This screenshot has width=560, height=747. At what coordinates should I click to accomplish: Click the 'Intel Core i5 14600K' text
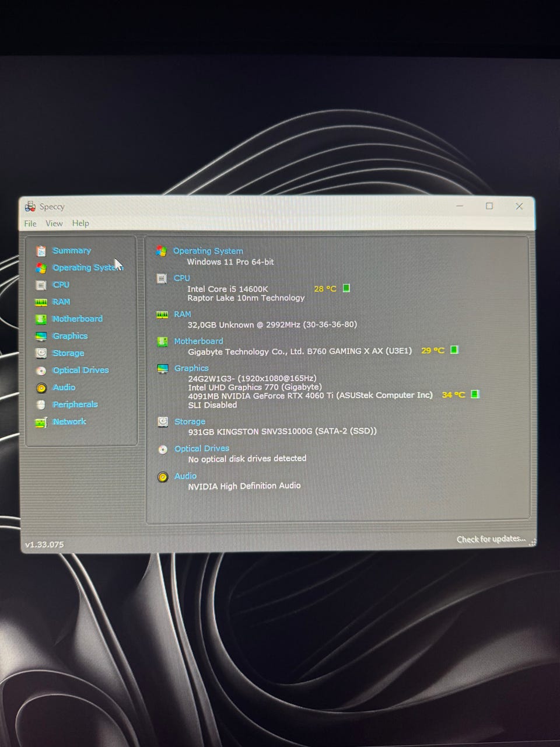coord(228,289)
